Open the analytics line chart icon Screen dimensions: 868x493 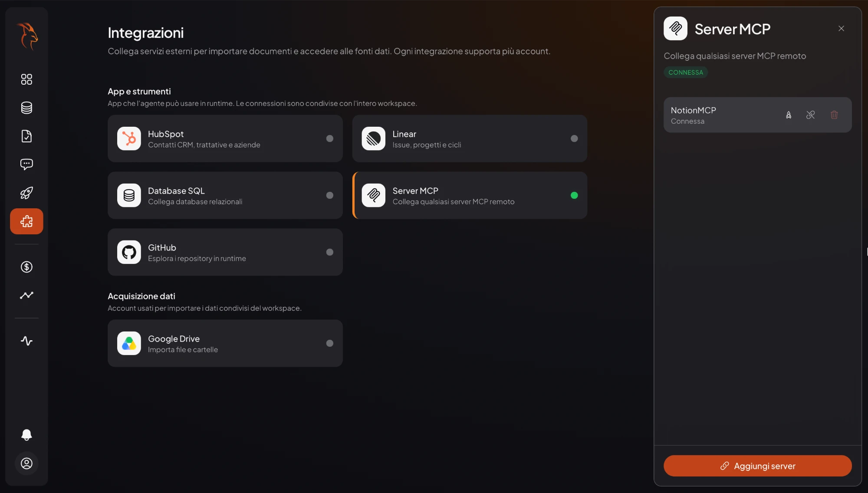pyautogui.click(x=26, y=295)
